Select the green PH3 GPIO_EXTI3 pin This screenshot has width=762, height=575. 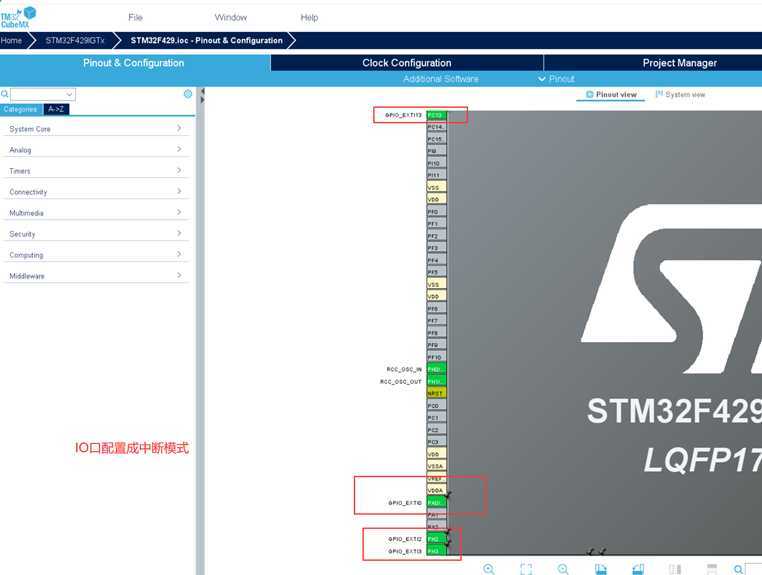click(x=436, y=551)
